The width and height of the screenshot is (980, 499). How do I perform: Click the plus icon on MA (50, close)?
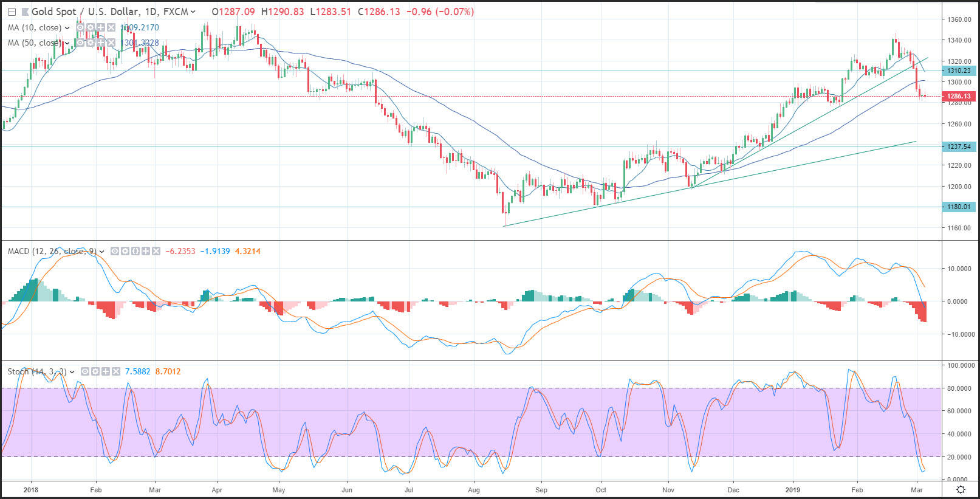tap(101, 43)
